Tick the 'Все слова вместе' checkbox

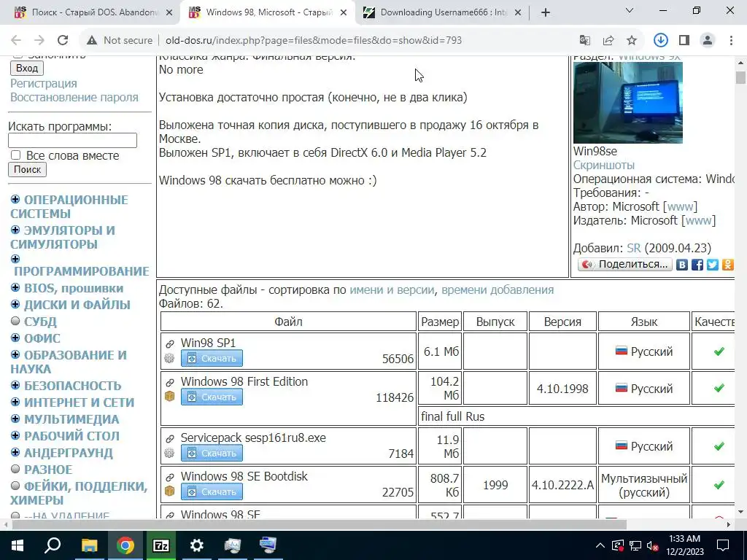tap(16, 155)
